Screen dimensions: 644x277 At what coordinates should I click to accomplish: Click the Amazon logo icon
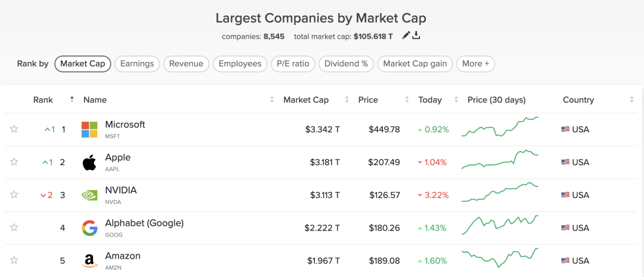89,261
